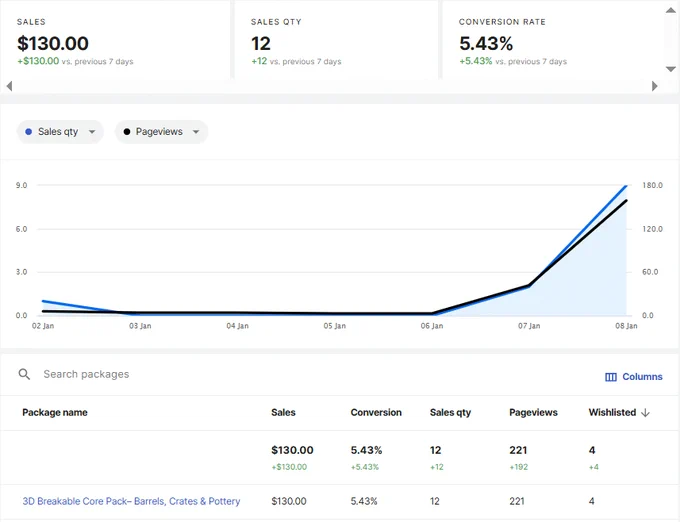Viewport: 680px width, 522px height.
Task: Click the 02 Jan axis label
Action: pos(43,326)
